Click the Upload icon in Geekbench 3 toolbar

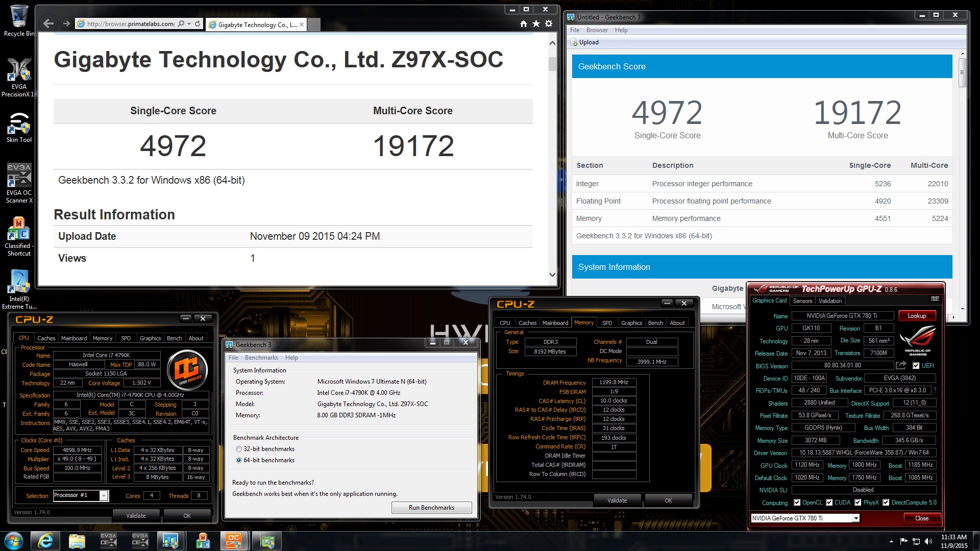574,42
